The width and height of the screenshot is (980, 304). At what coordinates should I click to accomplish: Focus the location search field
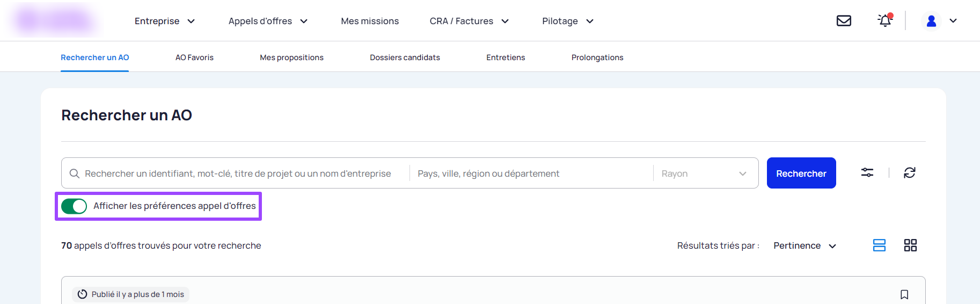pyautogui.click(x=531, y=173)
